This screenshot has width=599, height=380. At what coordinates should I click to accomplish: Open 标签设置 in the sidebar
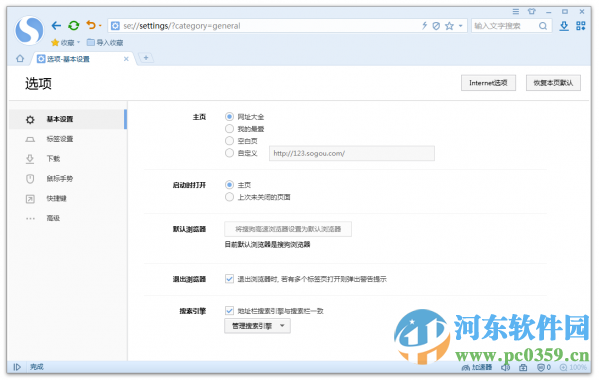(68, 139)
